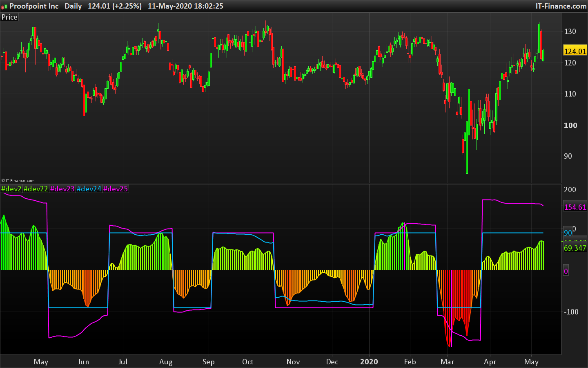Click the magenta 0 level tag
Image resolution: width=588 pixels, height=368 pixels.
tap(566, 271)
